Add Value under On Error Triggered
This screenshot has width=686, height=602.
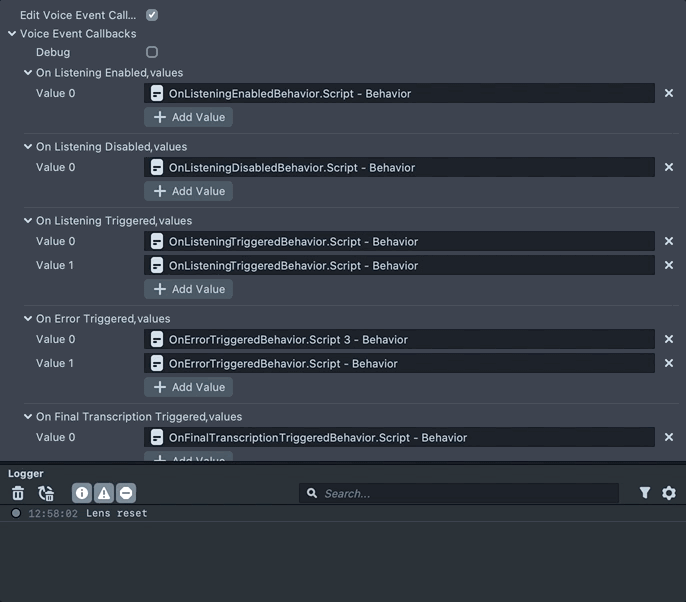pyautogui.click(x=189, y=387)
